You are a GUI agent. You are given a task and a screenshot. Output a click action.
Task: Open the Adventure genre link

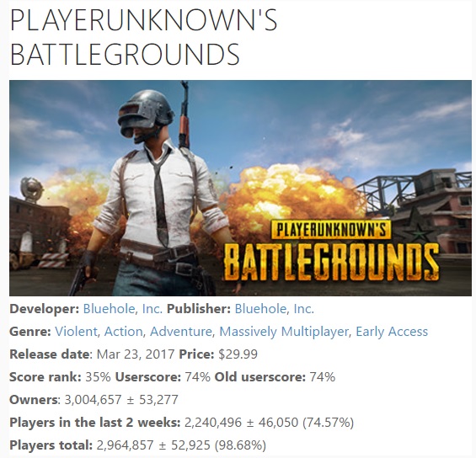coord(180,331)
